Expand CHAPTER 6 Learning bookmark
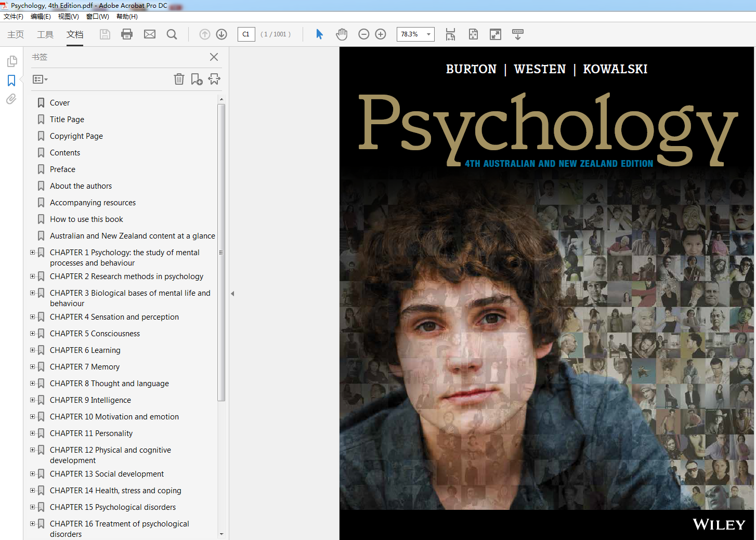The height and width of the screenshot is (540, 756). coord(32,350)
